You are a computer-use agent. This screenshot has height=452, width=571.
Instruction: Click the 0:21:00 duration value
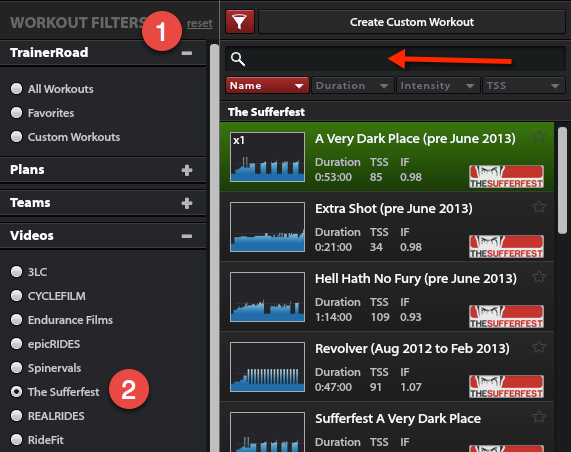[x=333, y=247]
